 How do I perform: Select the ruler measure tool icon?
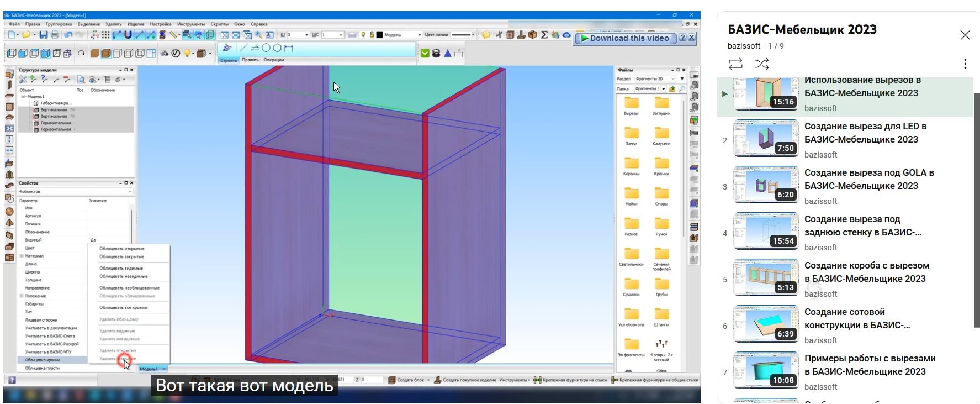coord(173,35)
